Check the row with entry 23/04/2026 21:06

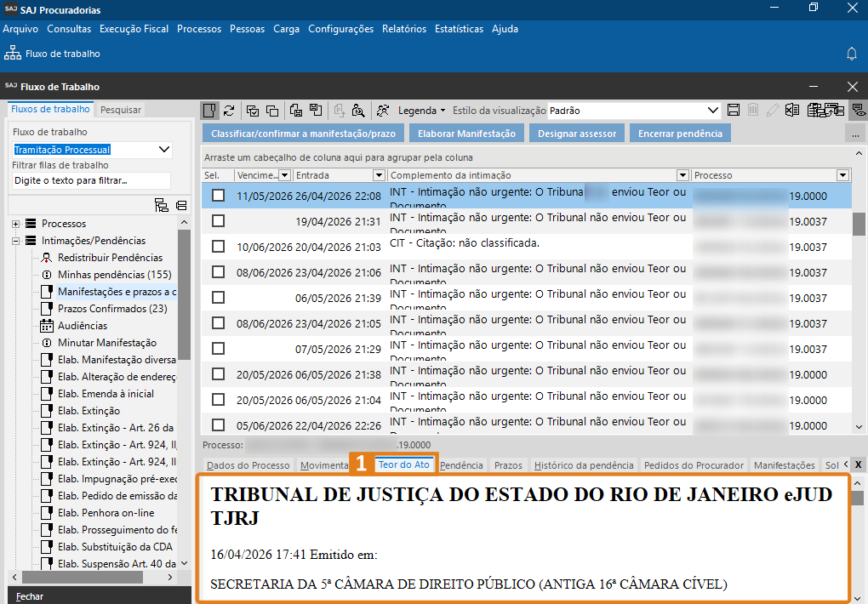219,272
